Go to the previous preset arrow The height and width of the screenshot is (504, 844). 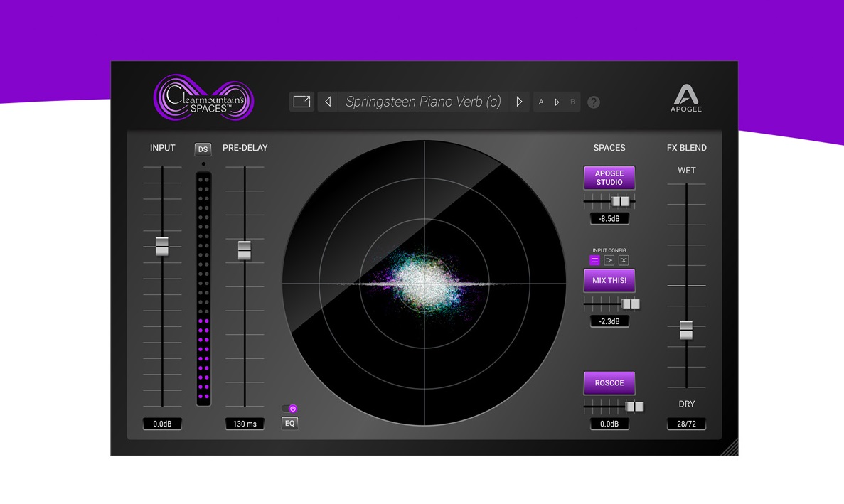click(328, 102)
